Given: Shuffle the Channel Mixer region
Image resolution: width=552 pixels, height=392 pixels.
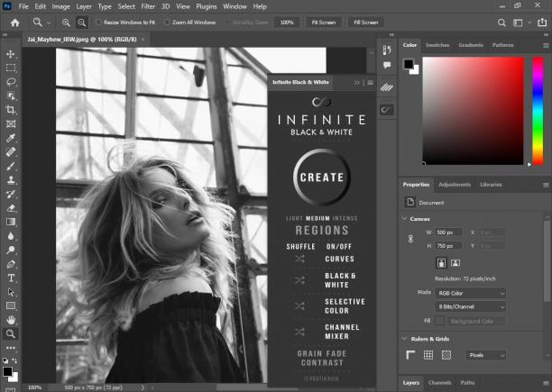Looking at the screenshot, I should [299, 332].
